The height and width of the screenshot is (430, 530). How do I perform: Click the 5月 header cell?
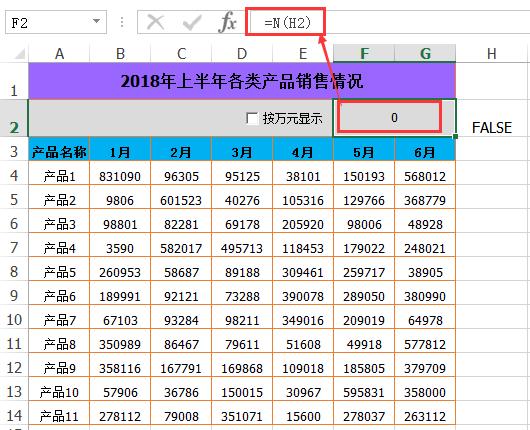point(364,149)
